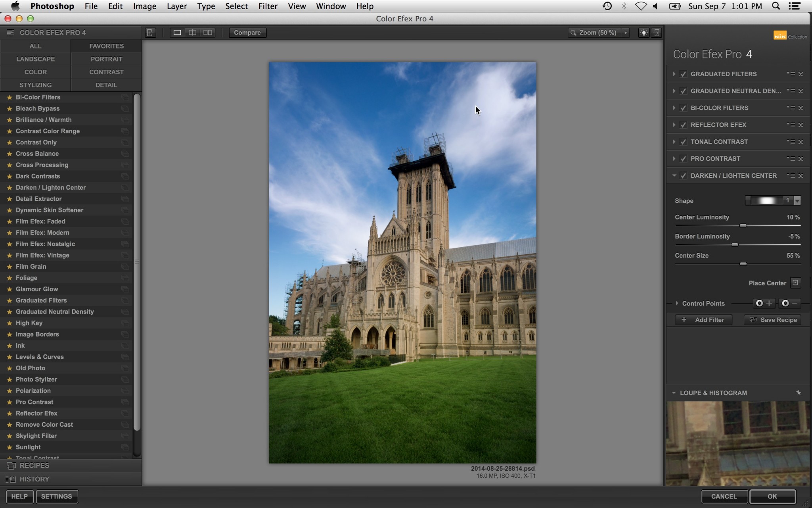
Task: Open the RECIPES section
Action: pyautogui.click(x=71, y=466)
